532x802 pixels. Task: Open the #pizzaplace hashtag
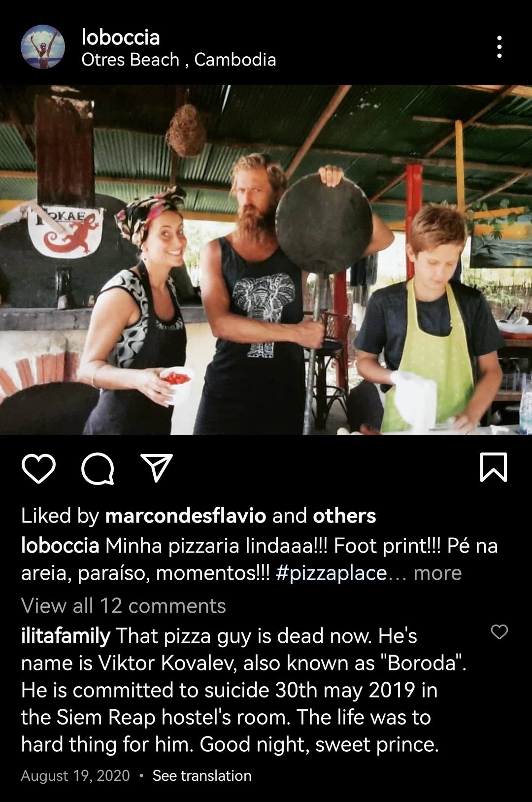click(x=332, y=573)
